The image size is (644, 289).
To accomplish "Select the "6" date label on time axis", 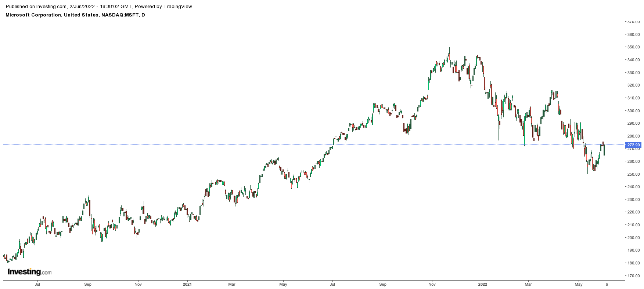I will pyautogui.click(x=607, y=284).
